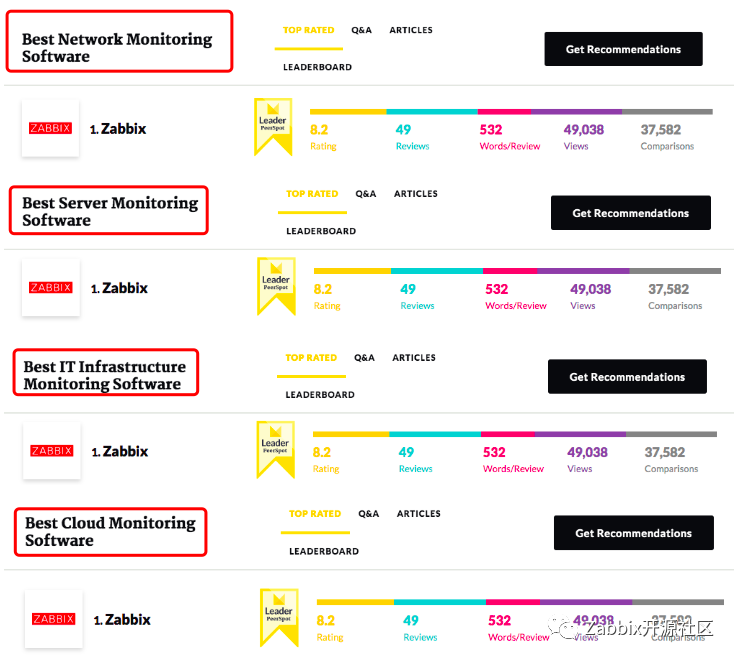Open the Q&A tab for Network Monitoring Software
This screenshot has width=737, height=661.
click(361, 30)
